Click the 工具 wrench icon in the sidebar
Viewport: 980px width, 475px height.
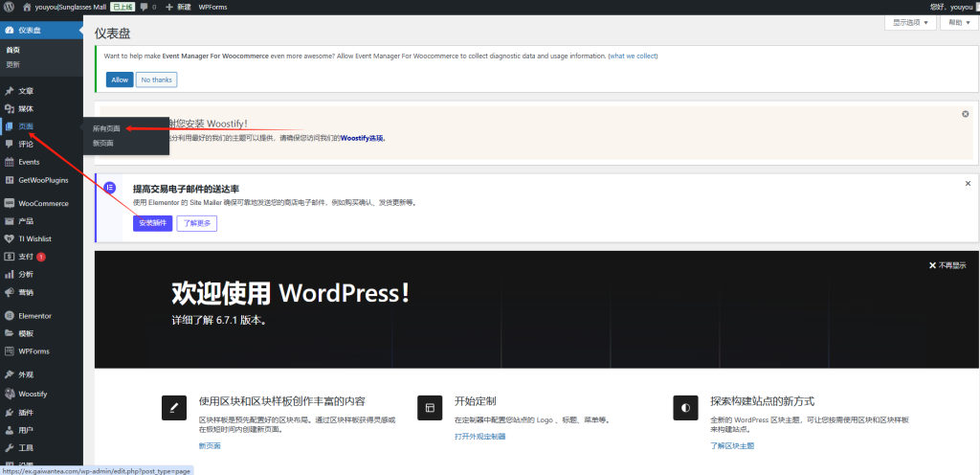pos(9,448)
